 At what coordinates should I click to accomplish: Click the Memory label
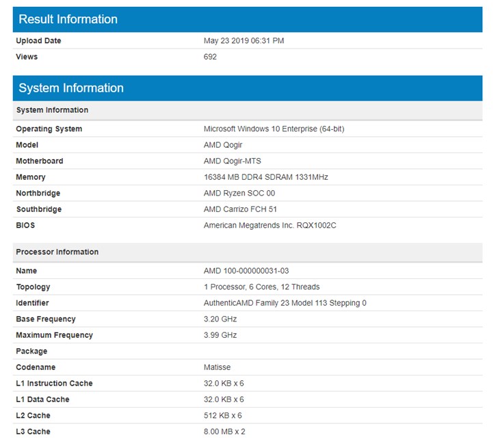click(x=31, y=177)
